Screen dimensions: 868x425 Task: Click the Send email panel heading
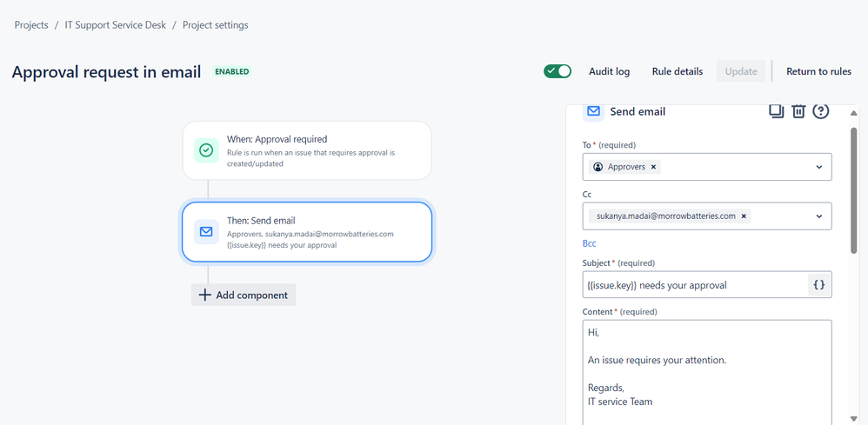638,111
